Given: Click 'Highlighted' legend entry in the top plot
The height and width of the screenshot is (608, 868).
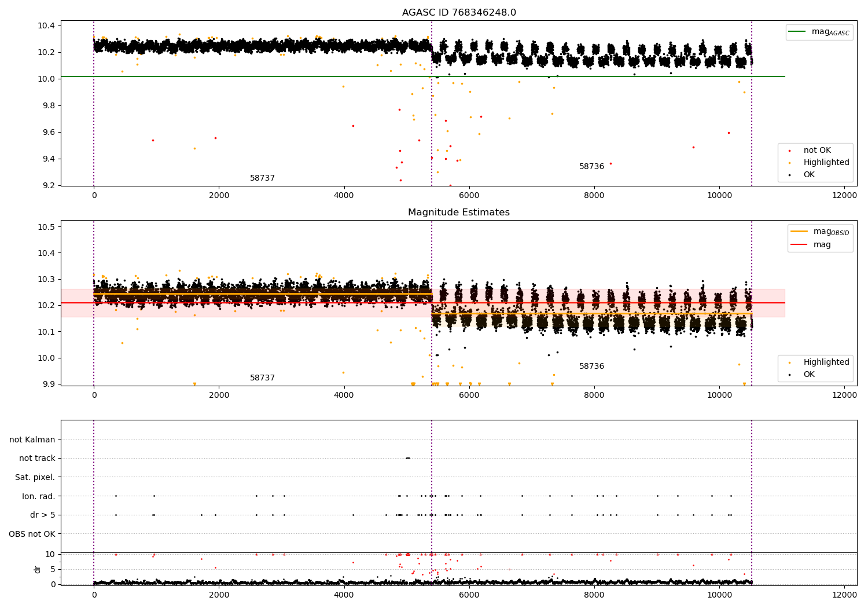Looking at the screenshot, I should point(826,163).
